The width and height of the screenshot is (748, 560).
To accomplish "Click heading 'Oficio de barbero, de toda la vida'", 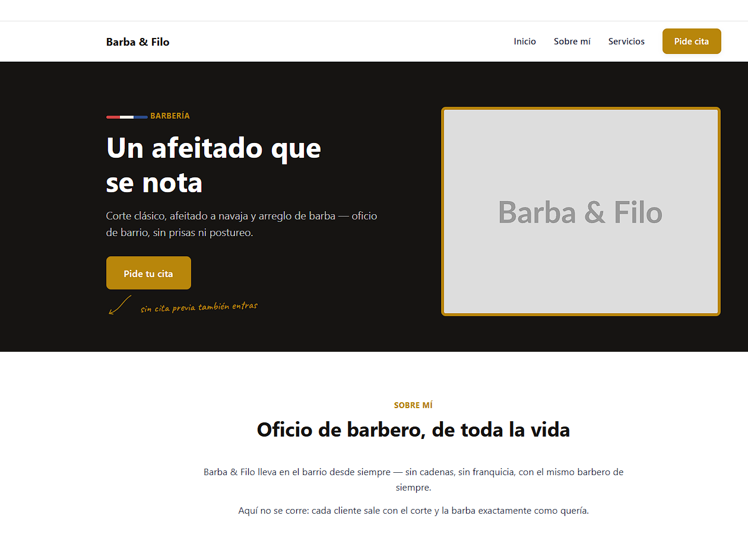I will tap(413, 429).
